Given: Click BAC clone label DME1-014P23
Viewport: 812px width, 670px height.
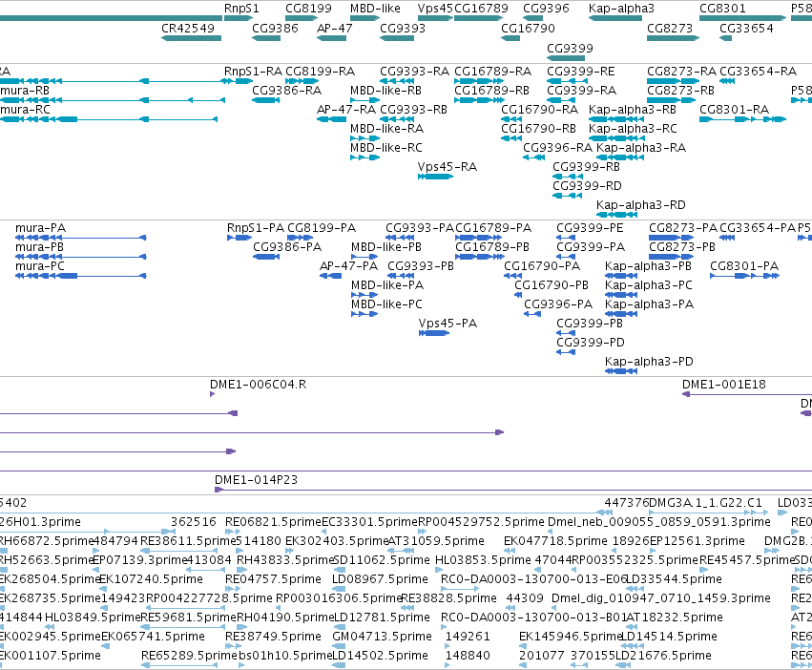Looking at the screenshot, I should coord(257,480).
